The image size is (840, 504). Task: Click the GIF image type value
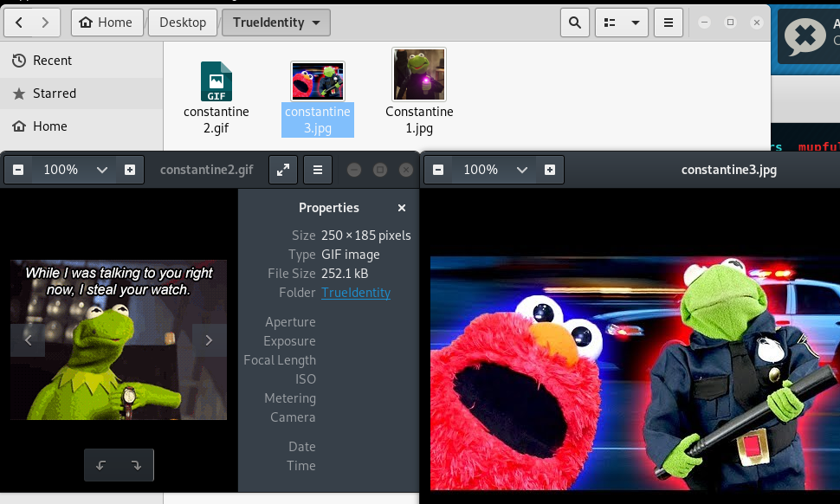click(x=351, y=255)
